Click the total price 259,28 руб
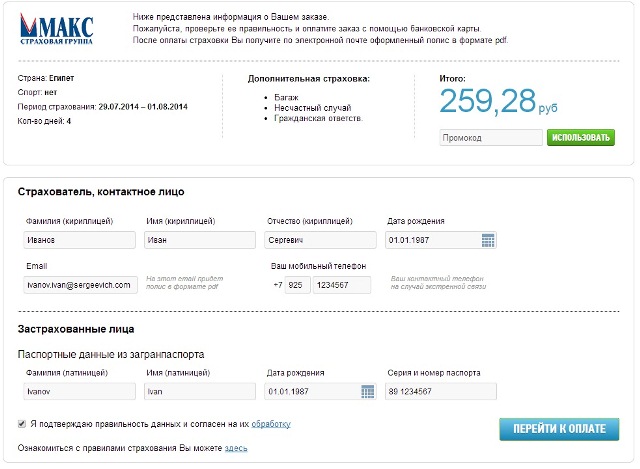Screen dimensions: 640x469 (497, 100)
